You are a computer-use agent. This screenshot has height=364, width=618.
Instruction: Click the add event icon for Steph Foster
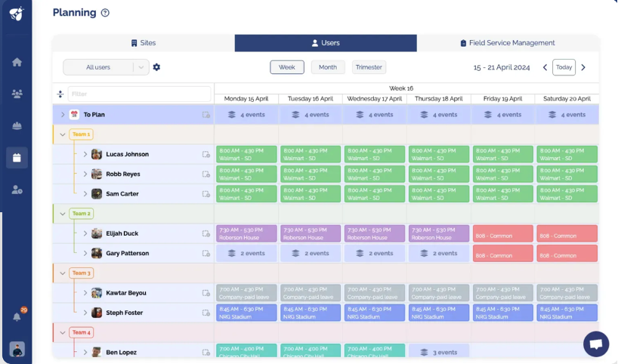tap(205, 313)
